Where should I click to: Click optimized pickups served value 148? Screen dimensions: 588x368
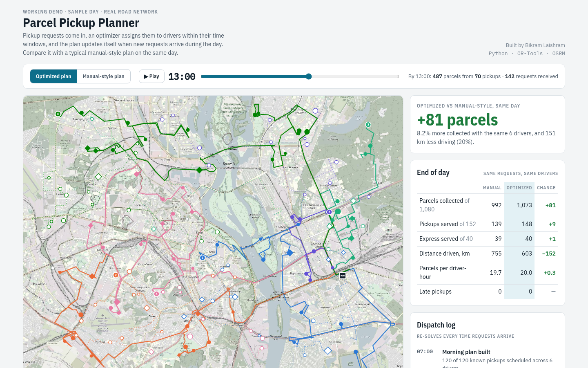click(527, 224)
